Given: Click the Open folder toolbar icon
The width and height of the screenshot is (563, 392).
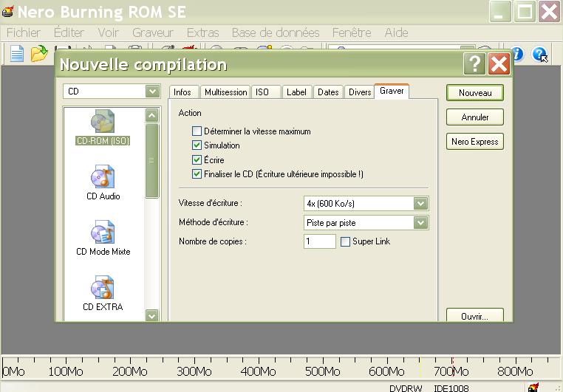Looking at the screenshot, I should click(x=39, y=54).
